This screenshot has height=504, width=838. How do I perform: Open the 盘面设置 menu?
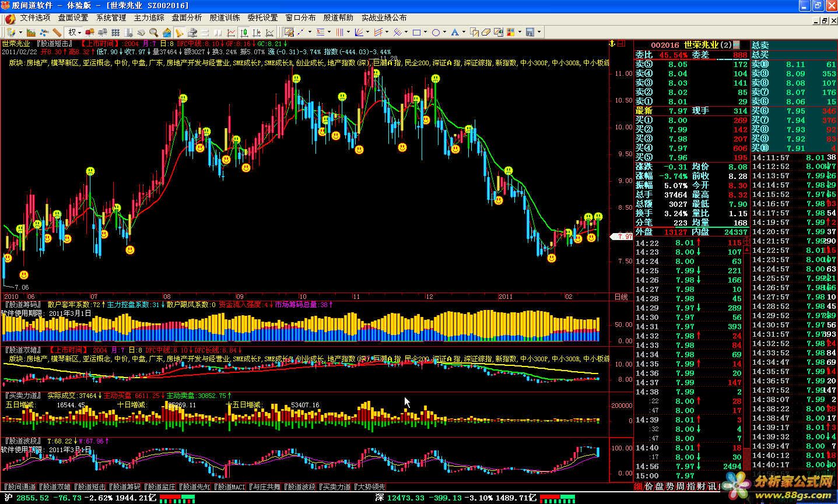[73, 18]
